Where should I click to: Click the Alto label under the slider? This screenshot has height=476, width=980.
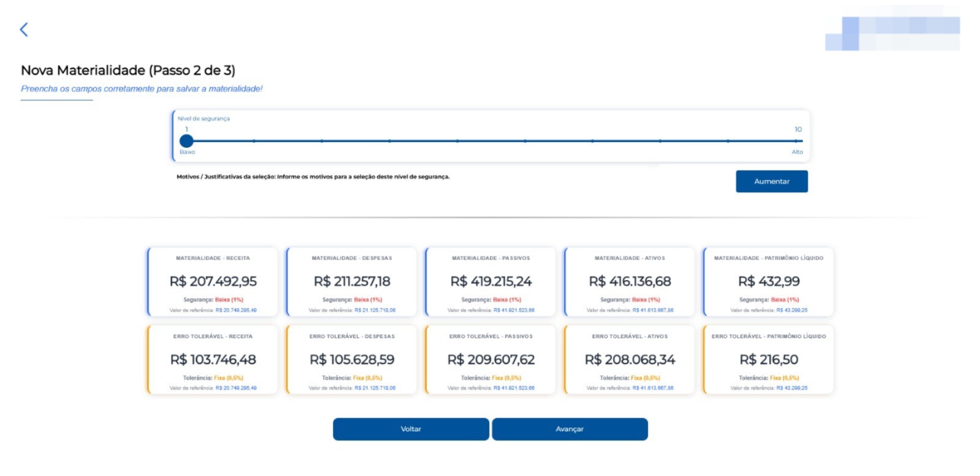click(797, 152)
